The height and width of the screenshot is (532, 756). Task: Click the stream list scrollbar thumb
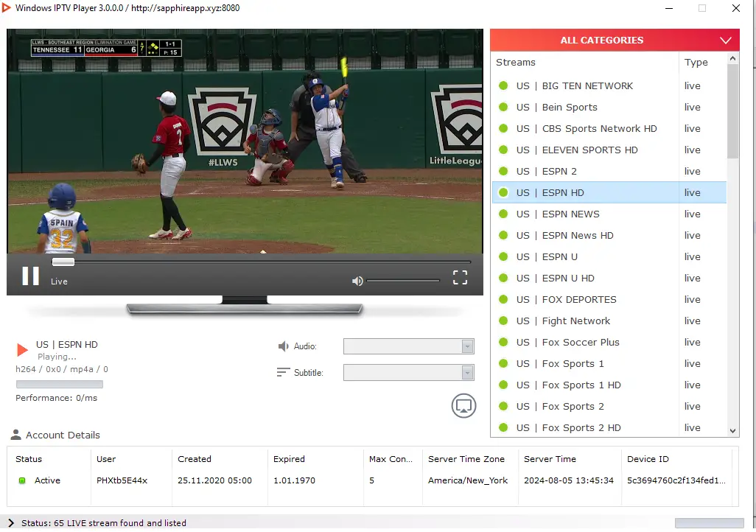tap(733, 111)
